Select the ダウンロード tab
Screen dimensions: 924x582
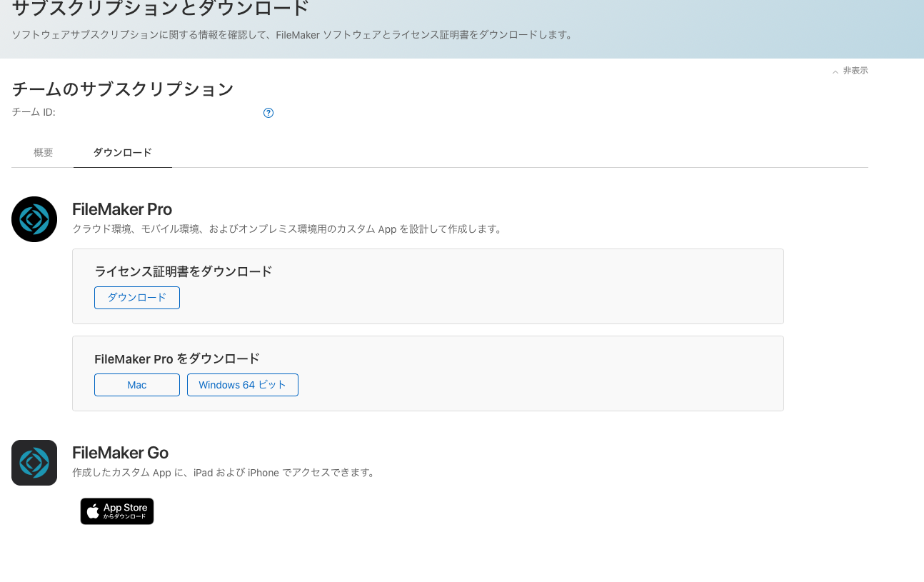123,153
